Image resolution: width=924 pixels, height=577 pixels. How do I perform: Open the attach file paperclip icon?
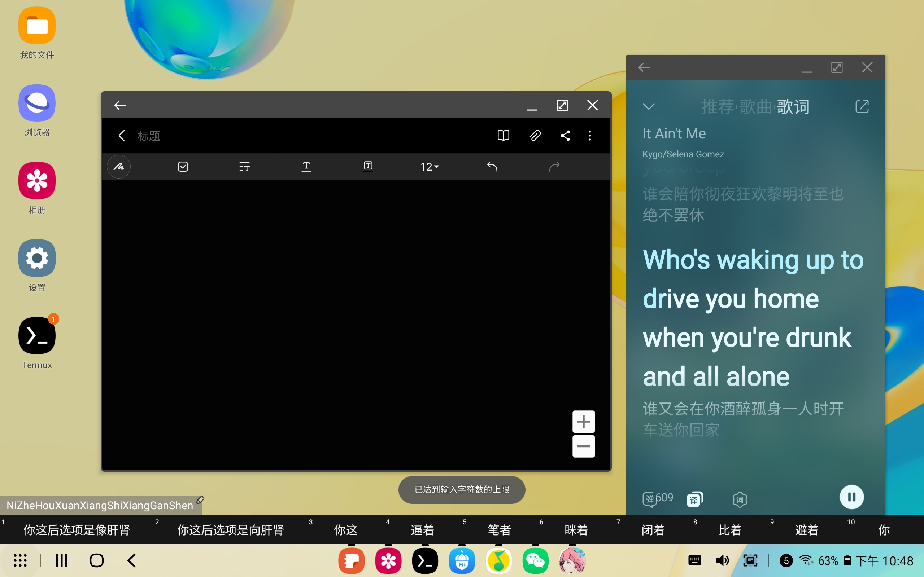535,136
